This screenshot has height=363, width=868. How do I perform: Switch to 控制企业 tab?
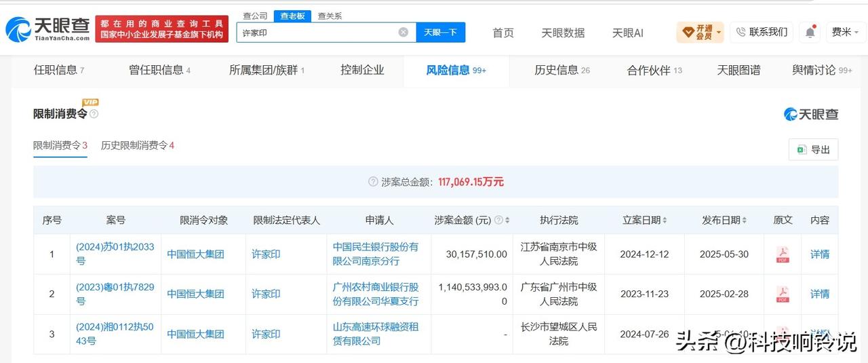pos(362,70)
